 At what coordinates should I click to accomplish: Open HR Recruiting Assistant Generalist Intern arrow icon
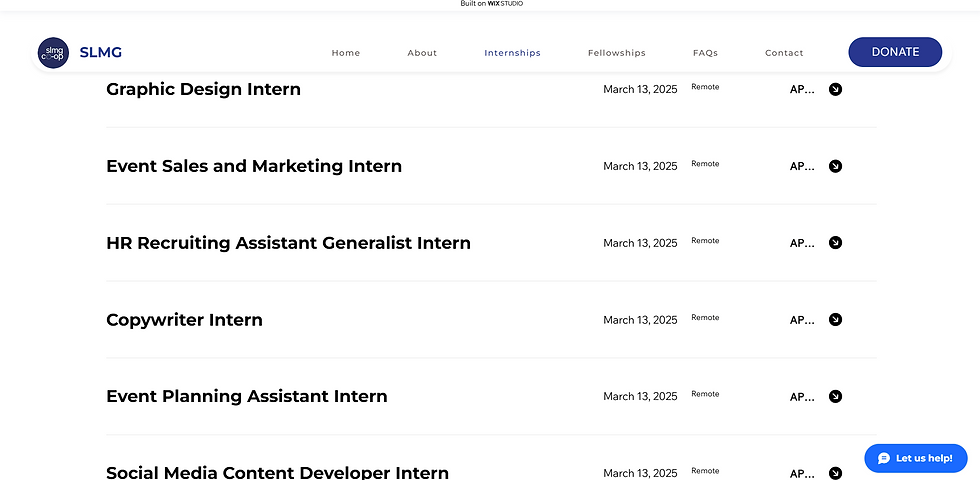[835, 242]
